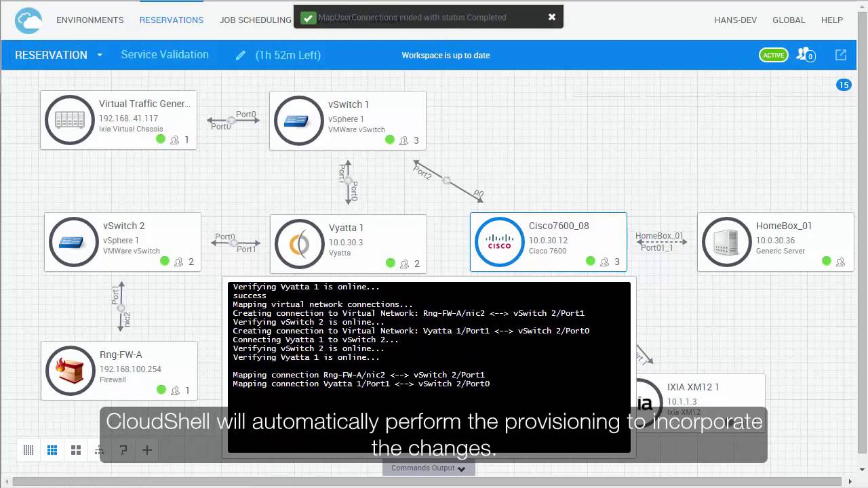Select the large four-square grid view icon
The width and height of the screenshot is (868, 488).
pyautogui.click(x=76, y=450)
